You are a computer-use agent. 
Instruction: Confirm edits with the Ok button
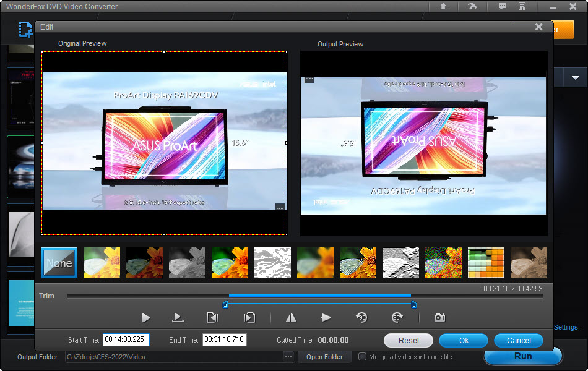464,340
